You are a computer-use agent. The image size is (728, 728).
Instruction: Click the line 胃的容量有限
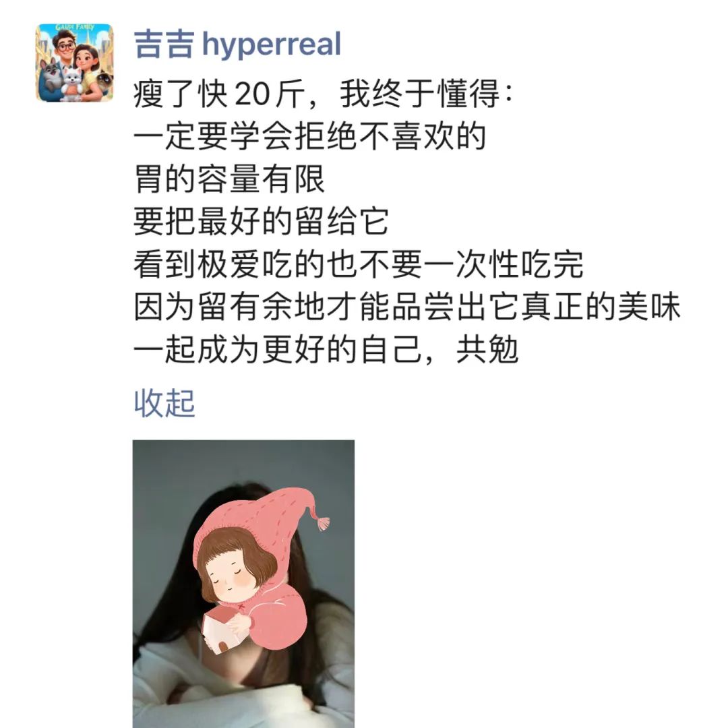click(x=229, y=179)
